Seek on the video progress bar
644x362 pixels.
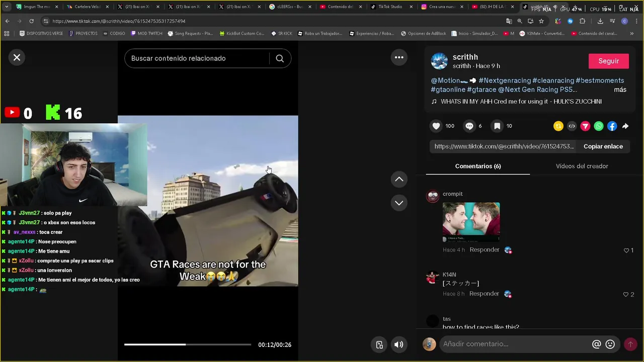pos(188,344)
